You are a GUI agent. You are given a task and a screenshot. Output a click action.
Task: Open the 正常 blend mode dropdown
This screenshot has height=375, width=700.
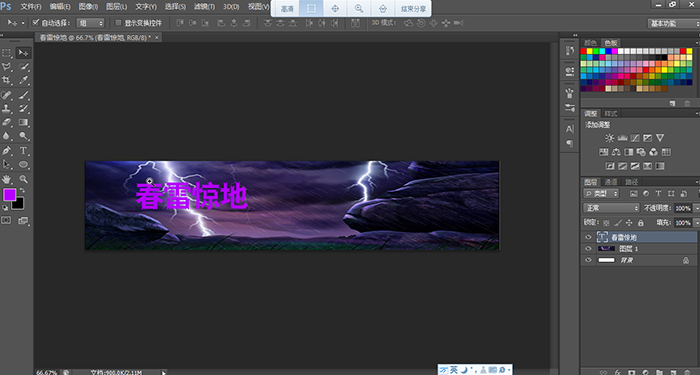click(x=611, y=208)
